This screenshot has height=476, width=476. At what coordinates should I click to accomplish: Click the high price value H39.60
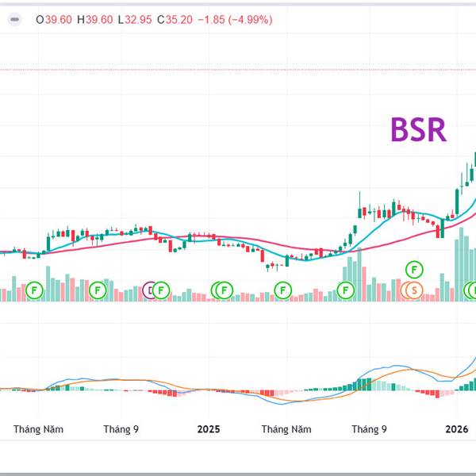tap(94, 20)
